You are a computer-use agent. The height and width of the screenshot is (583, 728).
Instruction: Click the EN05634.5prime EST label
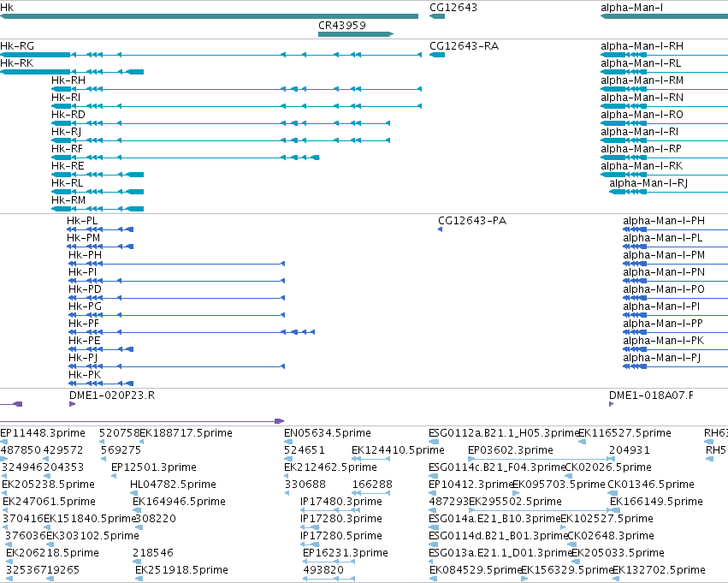click(328, 433)
